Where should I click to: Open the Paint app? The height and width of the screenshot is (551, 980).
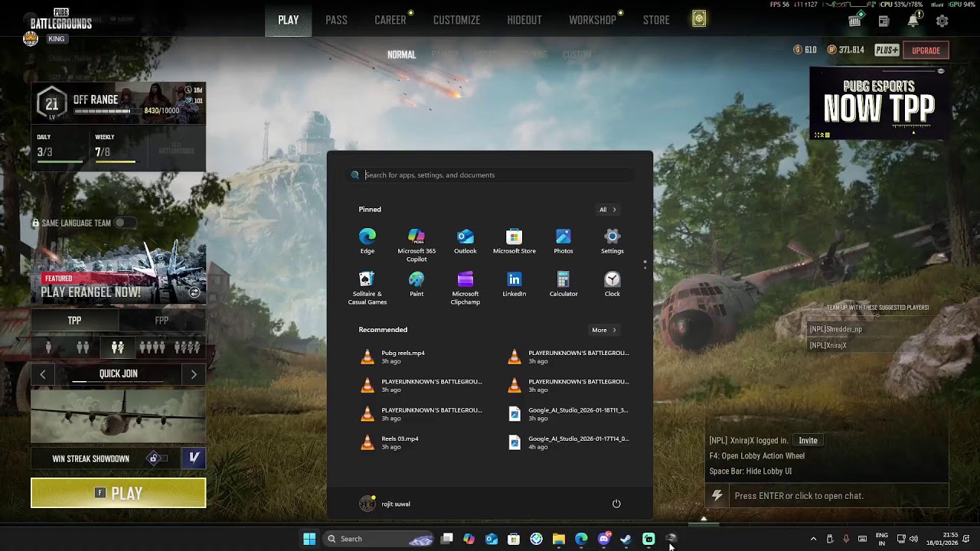pos(416,284)
